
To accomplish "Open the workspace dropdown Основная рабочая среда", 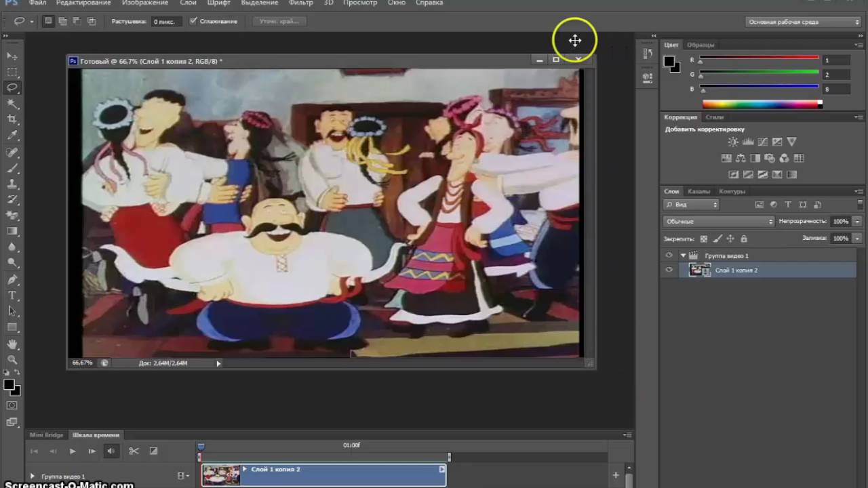I will 803,22.
